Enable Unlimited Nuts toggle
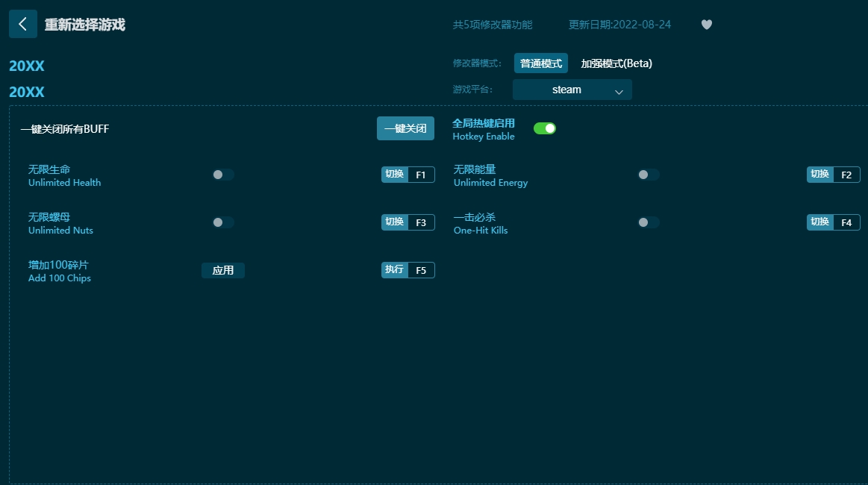The height and width of the screenshot is (485, 868). pyautogui.click(x=223, y=222)
